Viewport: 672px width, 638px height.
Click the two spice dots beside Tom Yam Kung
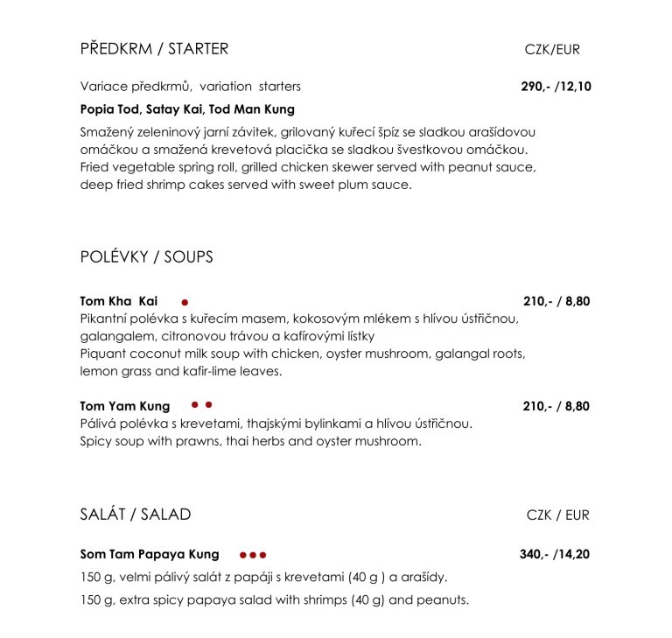click(202, 405)
